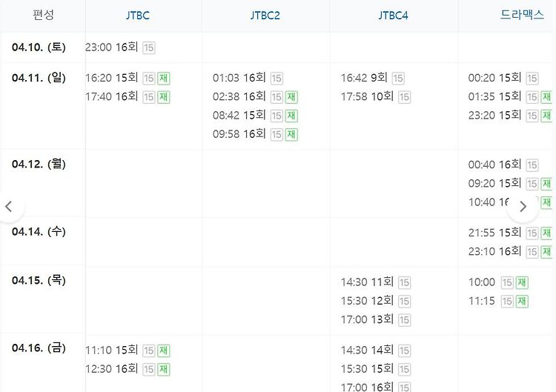
Task: Select the 04.10. (토) date row
Action: coord(39,47)
